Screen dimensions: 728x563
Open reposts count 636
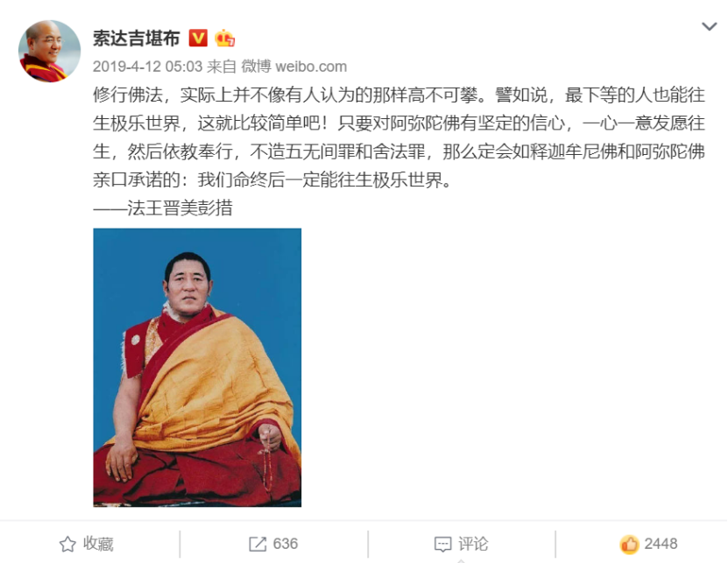[x=285, y=544]
